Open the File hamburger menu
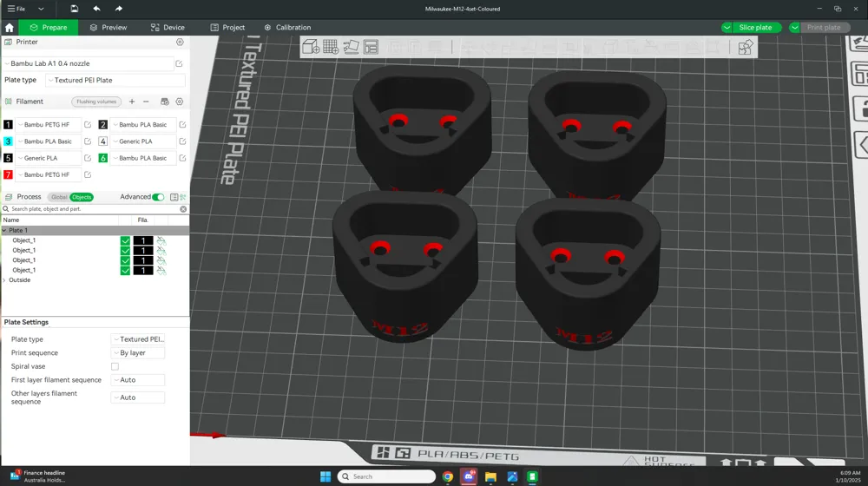Screen dimensions: 868x486 pos(16,9)
